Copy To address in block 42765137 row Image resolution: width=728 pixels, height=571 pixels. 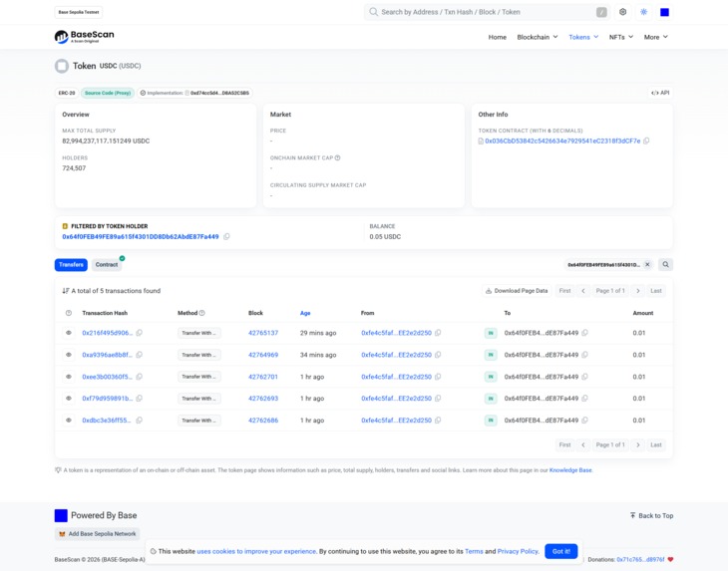tap(585, 333)
